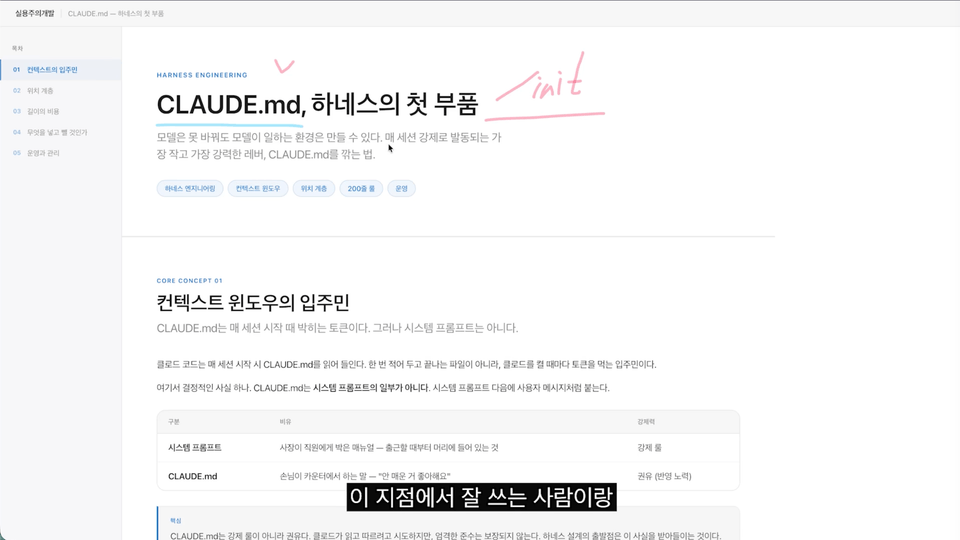
Task: Go to sidebar section 03 길이의 비용
Action: click(61, 111)
